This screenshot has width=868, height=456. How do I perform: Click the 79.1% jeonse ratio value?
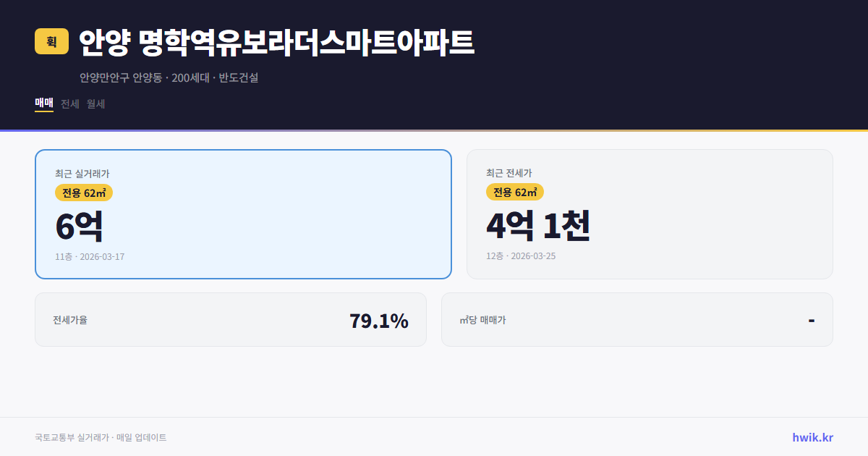point(378,319)
